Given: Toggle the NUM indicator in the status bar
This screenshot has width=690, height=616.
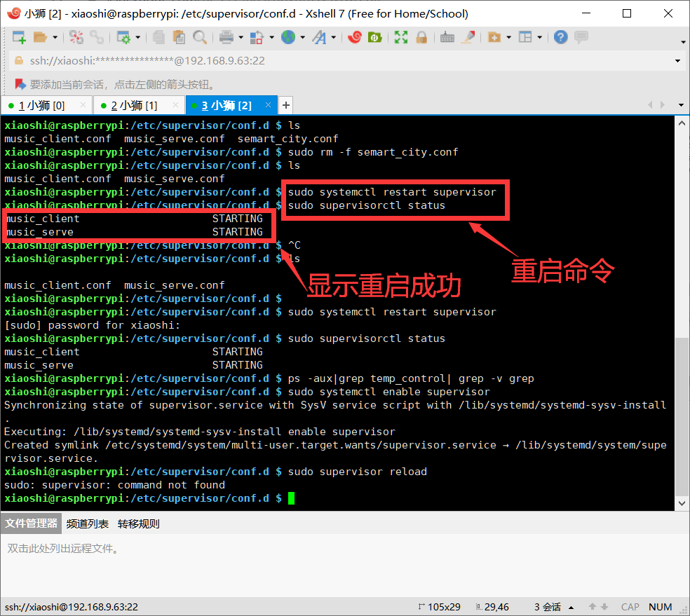Looking at the screenshot, I should pyautogui.click(x=660, y=607).
